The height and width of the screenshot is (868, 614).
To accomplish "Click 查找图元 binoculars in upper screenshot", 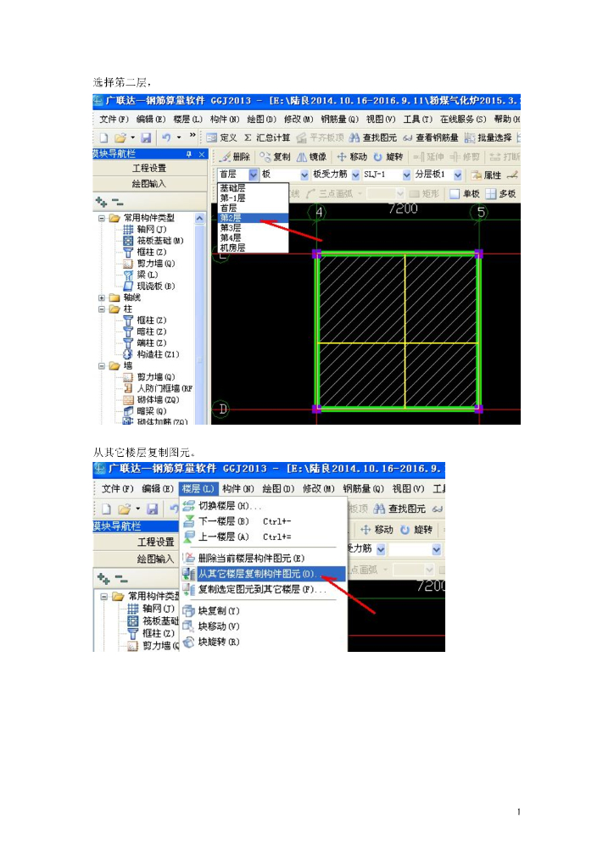I will [x=372, y=137].
